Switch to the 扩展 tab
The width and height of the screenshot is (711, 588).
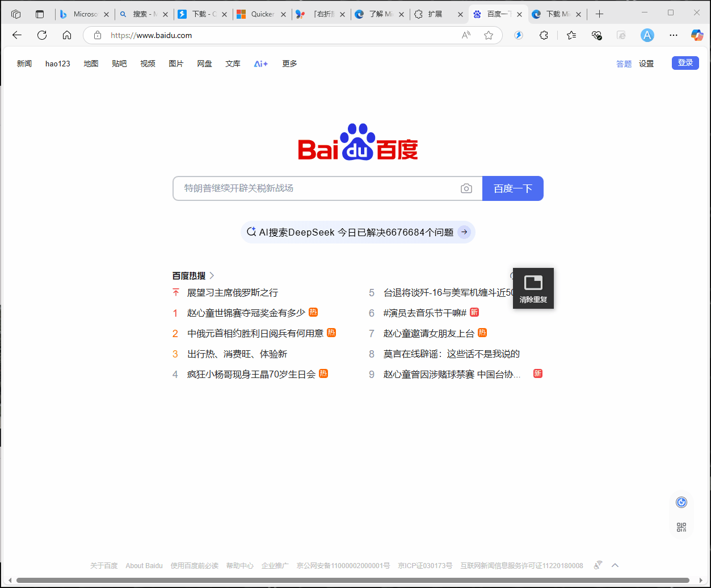point(439,14)
